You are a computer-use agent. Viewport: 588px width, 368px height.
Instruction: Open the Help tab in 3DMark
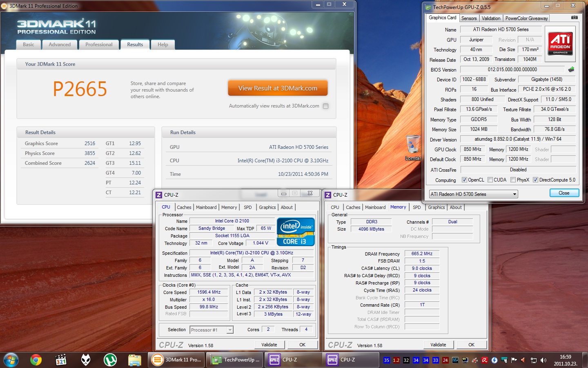tap(163, 45)
